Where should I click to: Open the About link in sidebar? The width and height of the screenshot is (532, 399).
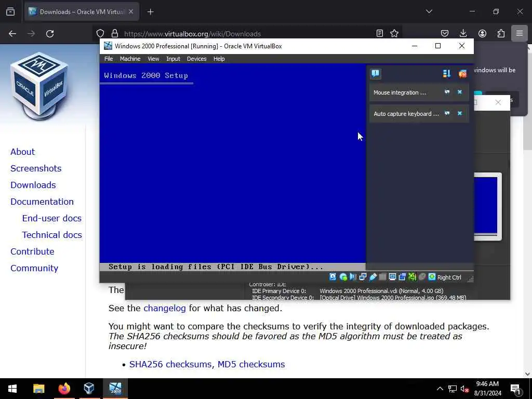[22, 152]
